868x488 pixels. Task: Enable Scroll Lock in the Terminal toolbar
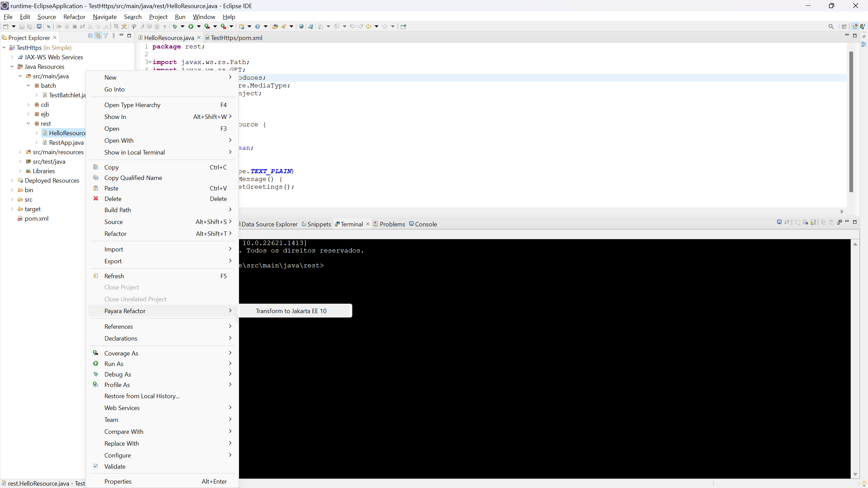[813, 222]
